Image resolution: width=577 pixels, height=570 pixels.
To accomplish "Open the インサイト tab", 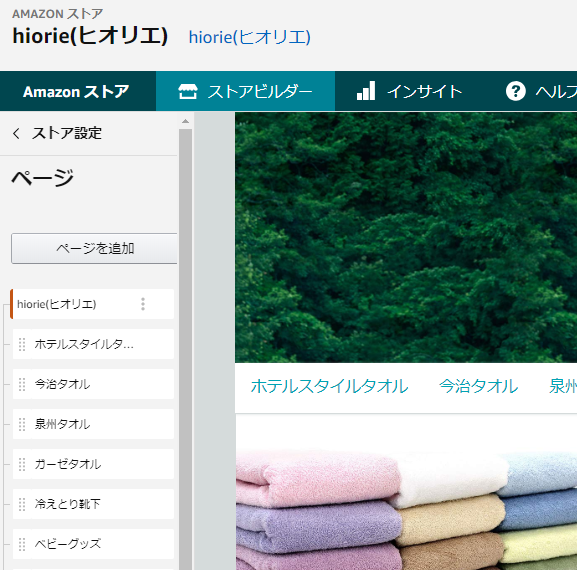I will pos(409,91).
